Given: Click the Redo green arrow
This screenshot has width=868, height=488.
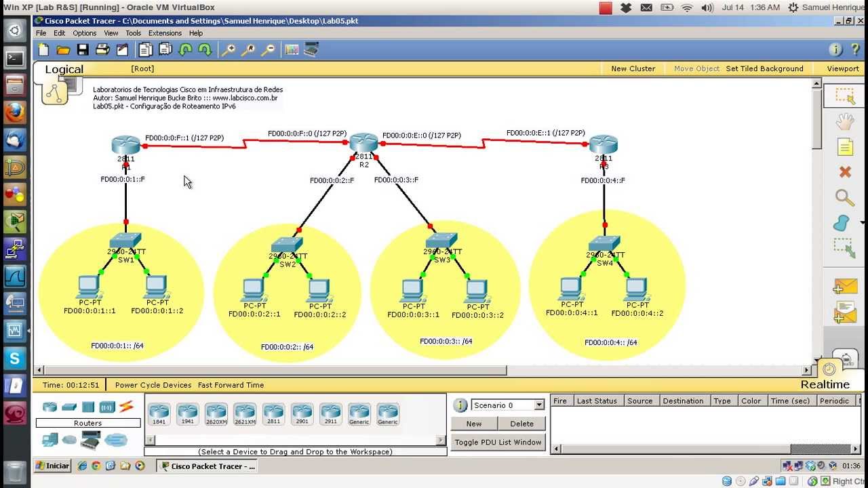Looking at the screenshot, I should 205,49.
